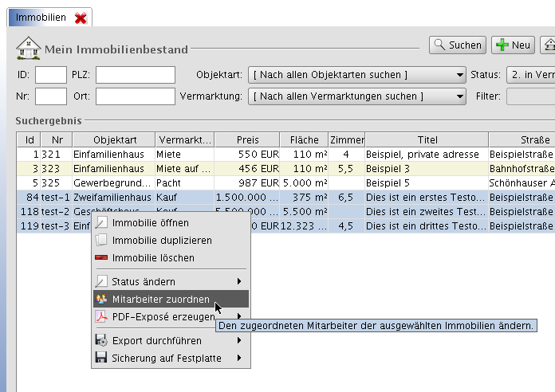Click the Mitarbeiter zuordnen people icon
Screen dimensions: 555x392
coord(101,300)
